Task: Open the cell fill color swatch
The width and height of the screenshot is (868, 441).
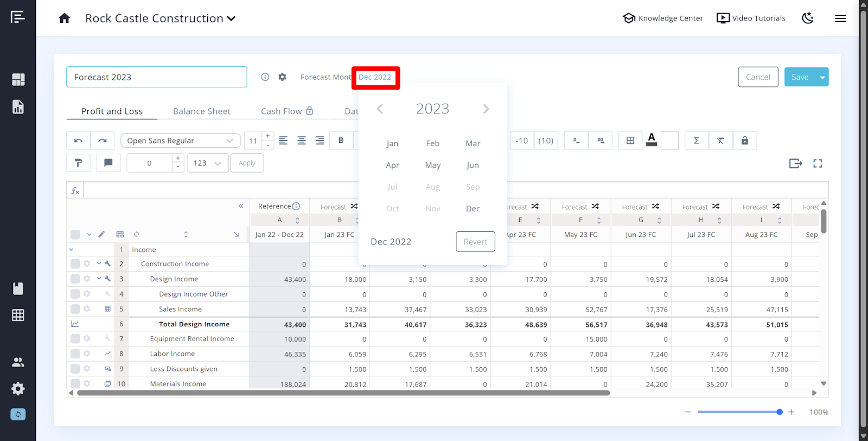Action: coord(670,141)
